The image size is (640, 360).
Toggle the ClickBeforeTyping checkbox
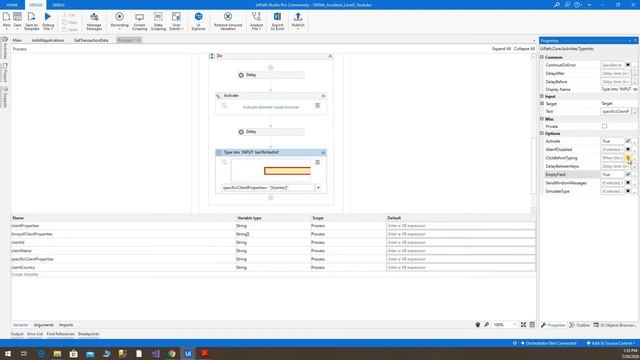(x=628, y=158)
